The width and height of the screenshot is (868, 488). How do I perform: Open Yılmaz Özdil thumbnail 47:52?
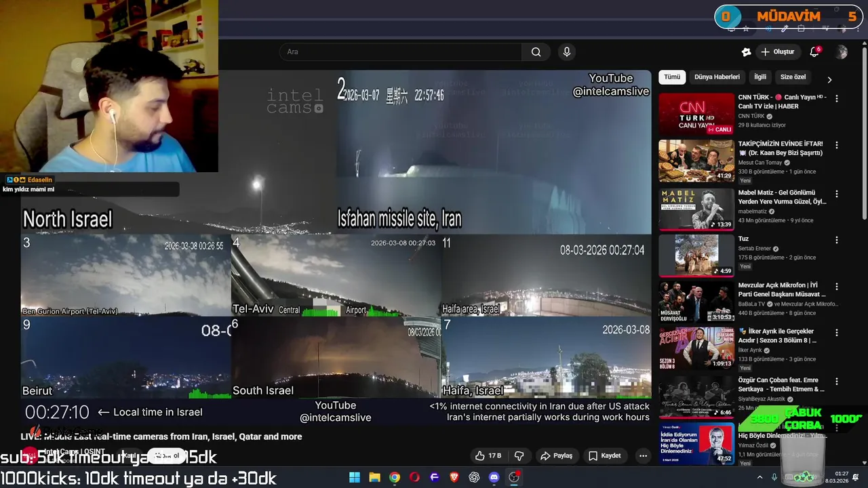tap(696, 444)
